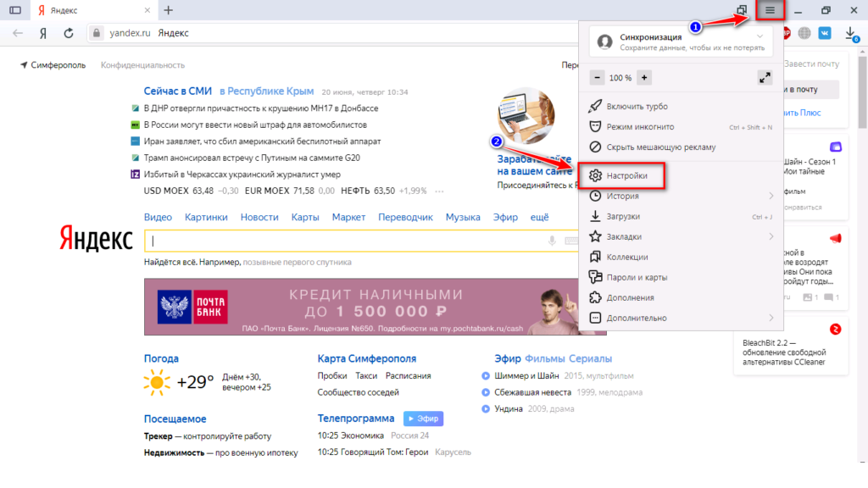Expand the Синхронизация chevron

coord(760,36)
